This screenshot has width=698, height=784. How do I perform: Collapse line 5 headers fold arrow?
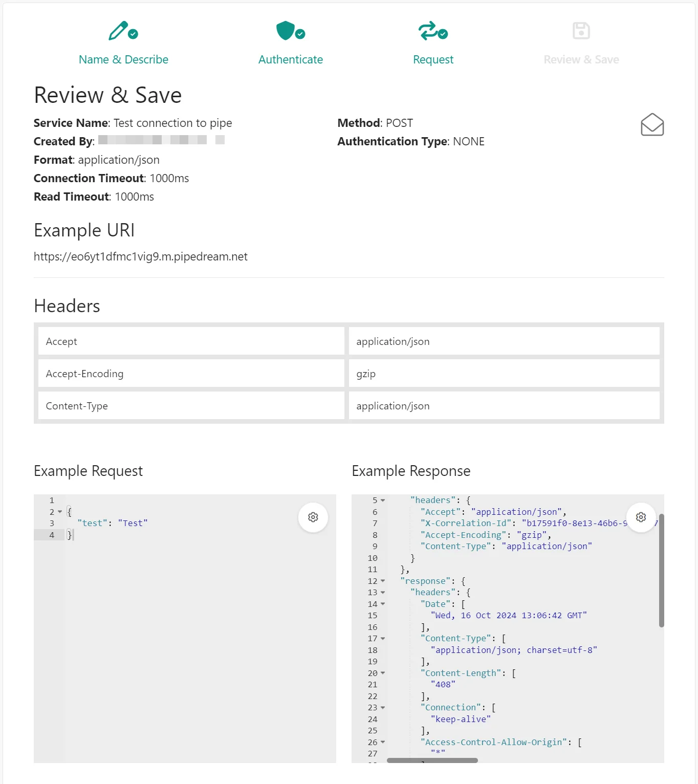[x=383, y=500]
